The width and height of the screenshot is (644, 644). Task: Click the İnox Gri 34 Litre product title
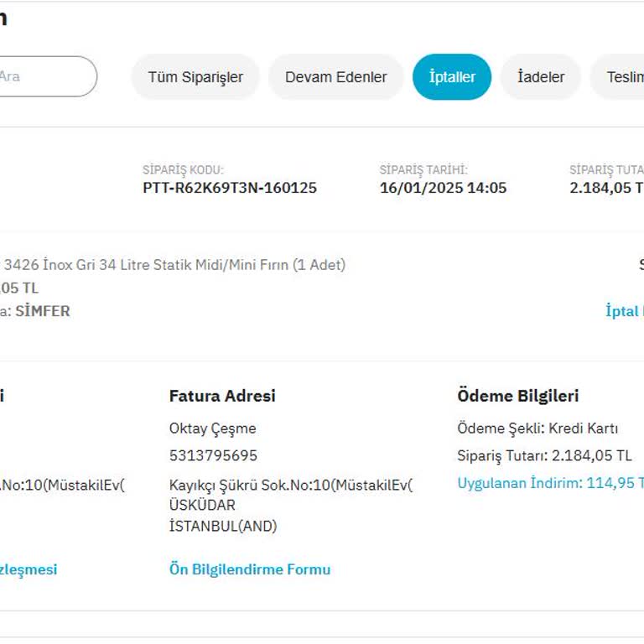[x=173, y=264]
